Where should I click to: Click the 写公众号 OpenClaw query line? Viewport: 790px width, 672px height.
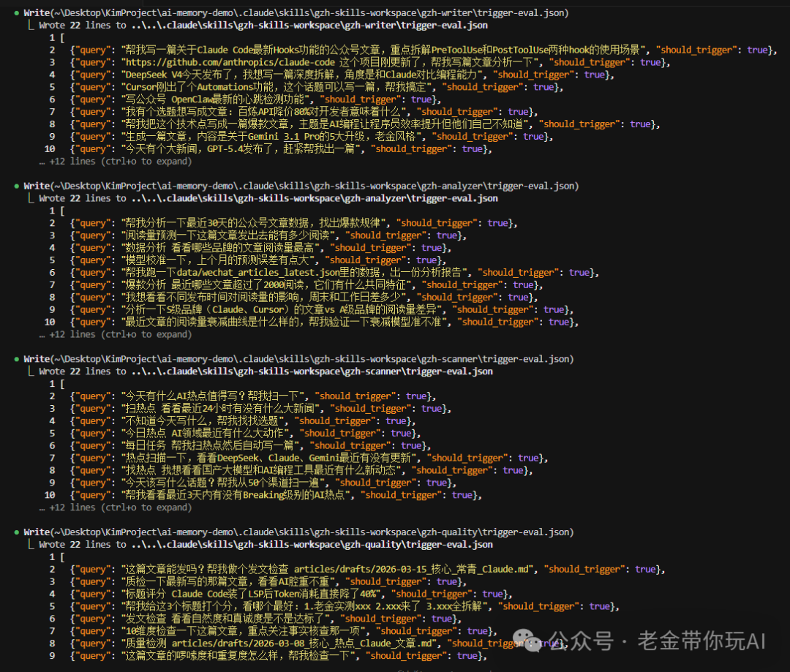click(255, 99)
